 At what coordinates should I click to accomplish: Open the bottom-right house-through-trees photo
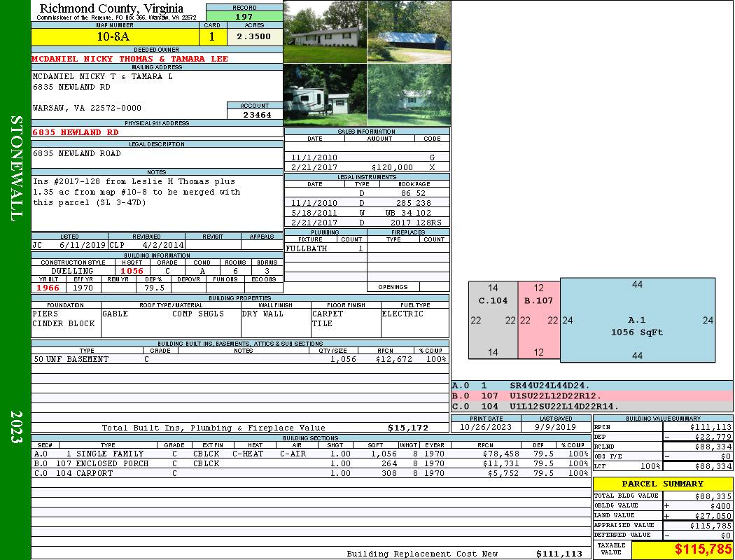408,95
